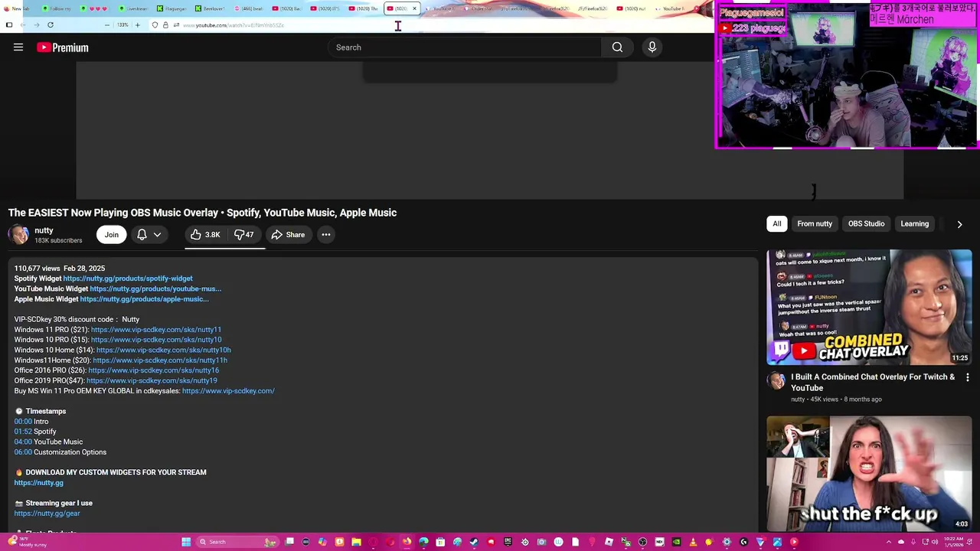Open Windows11Home nutty11h link
980x551 pixels.
[x=160, y=360]
